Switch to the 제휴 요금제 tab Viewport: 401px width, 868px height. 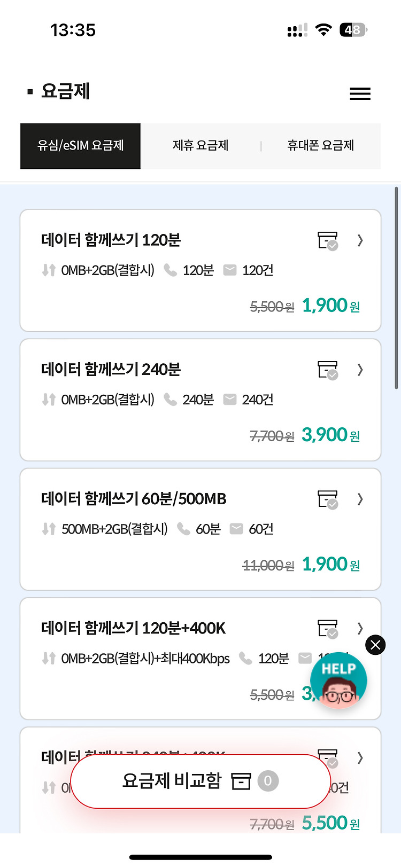pyautogui.click(x=200, y=146)
